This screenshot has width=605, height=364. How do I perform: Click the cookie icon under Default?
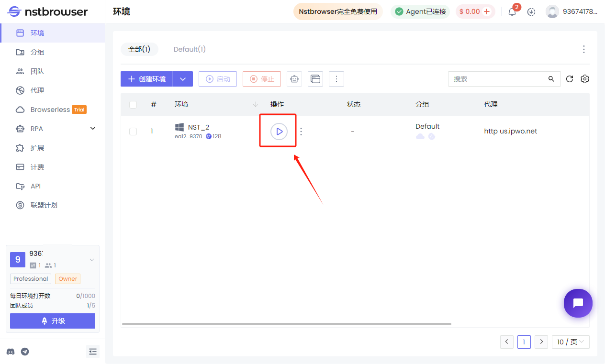(431, 136)
